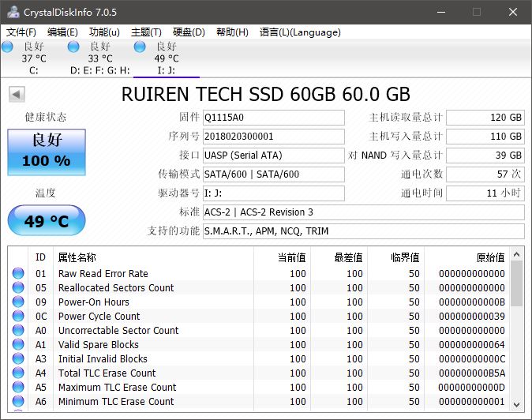This screenshot has height=420, width=532.
Task: Click status orb for Power Cycle Count
Action: point(18,316)
